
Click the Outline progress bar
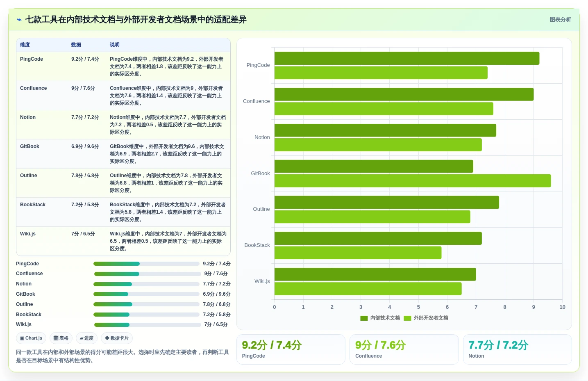tap(146, 304)
